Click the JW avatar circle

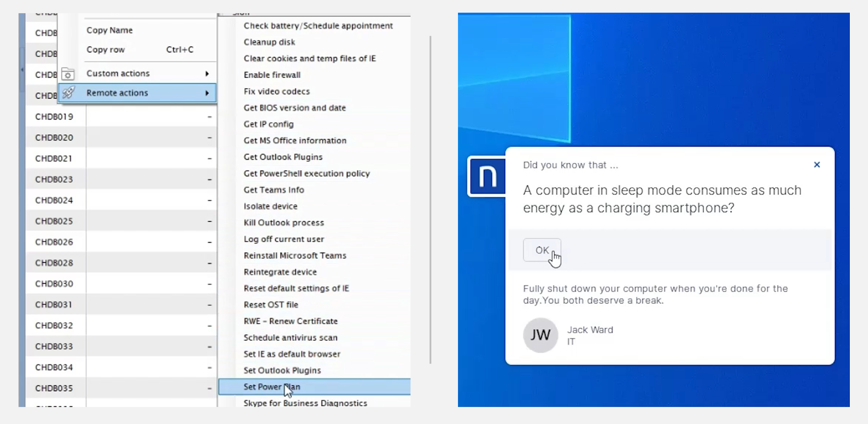(540, 335)
